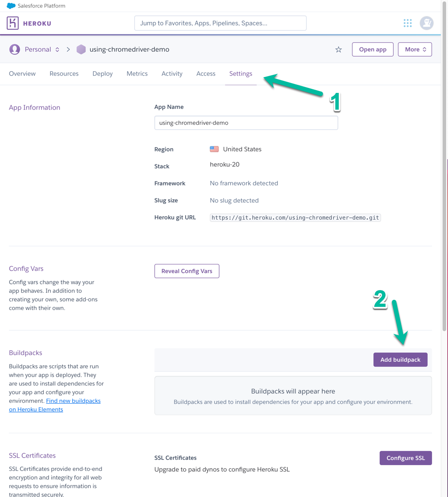This screenshot has width=448, height=497.
Task: Click inside the App Name input field
Action: [246, 122]
